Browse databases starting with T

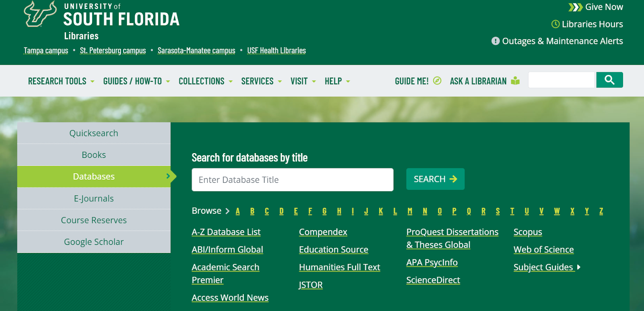point(512,211)
